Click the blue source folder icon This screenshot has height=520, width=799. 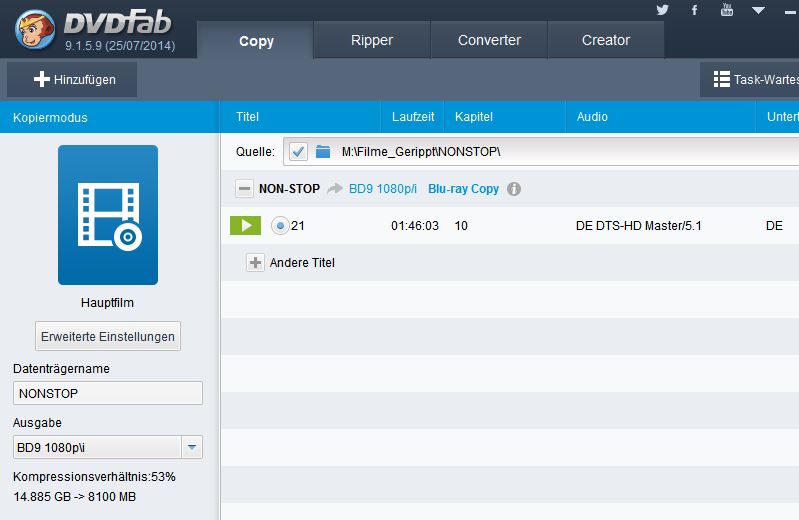point(323,151)
